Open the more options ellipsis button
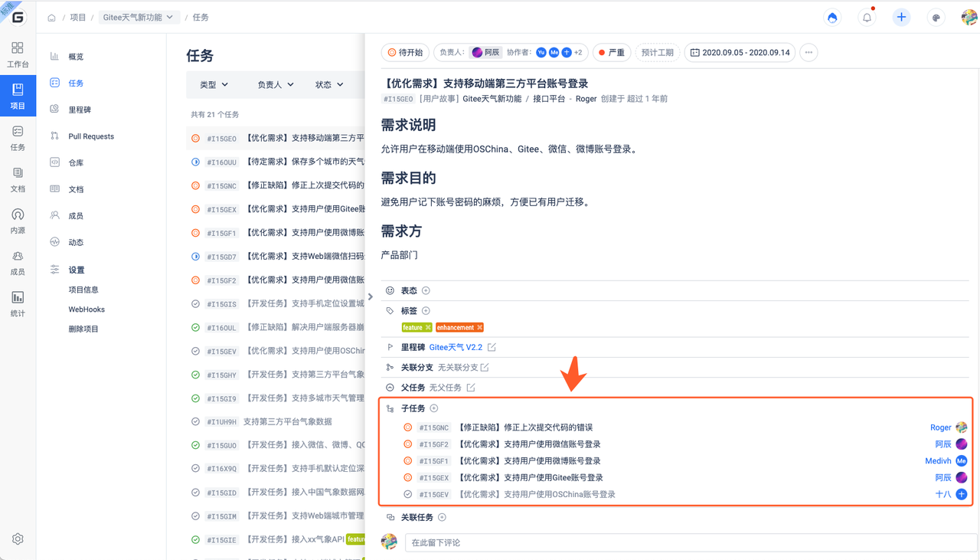The image size is (980, 560). pyautogui.click(x=808, y=53)
